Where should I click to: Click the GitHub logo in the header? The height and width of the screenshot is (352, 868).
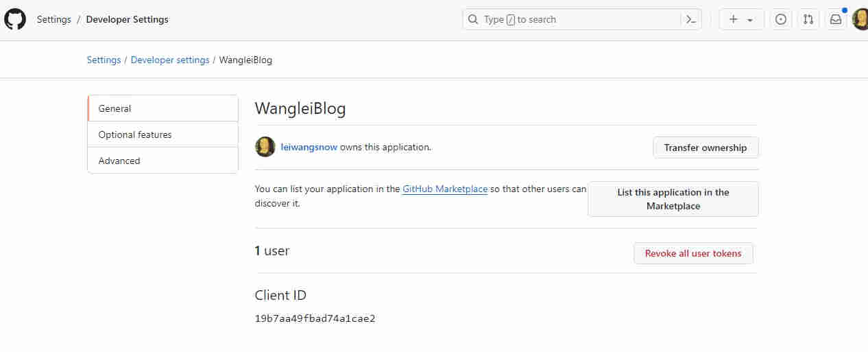click(15, 19)
